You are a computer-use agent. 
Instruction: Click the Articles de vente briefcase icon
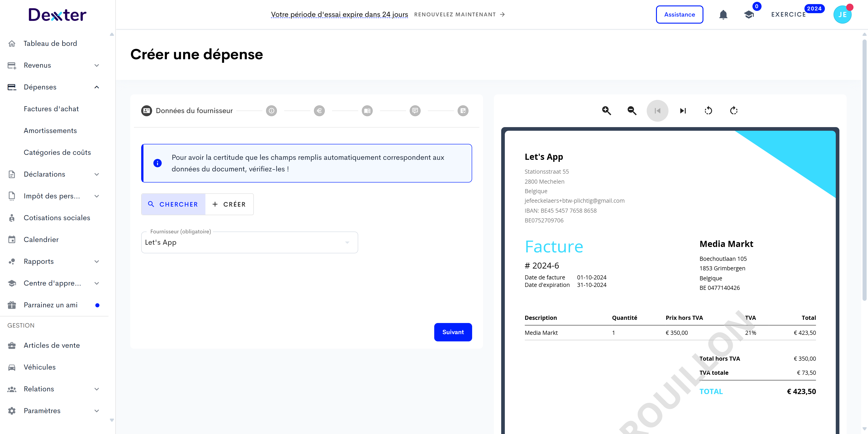pyautogui.click(x=12, y=345)
